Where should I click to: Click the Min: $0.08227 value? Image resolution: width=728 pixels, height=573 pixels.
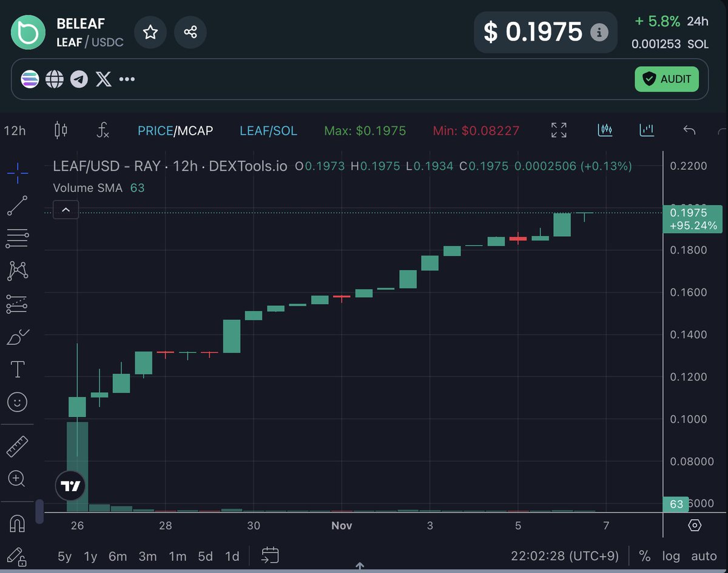coord(476,131)
